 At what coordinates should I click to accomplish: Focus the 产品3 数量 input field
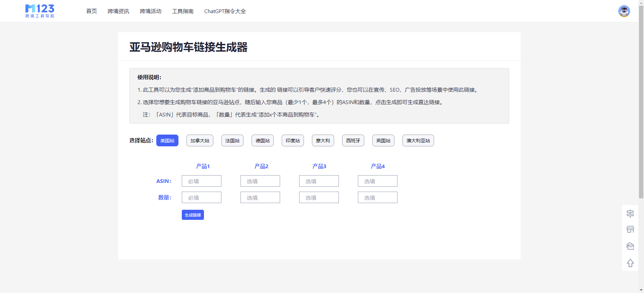(319, 197)
